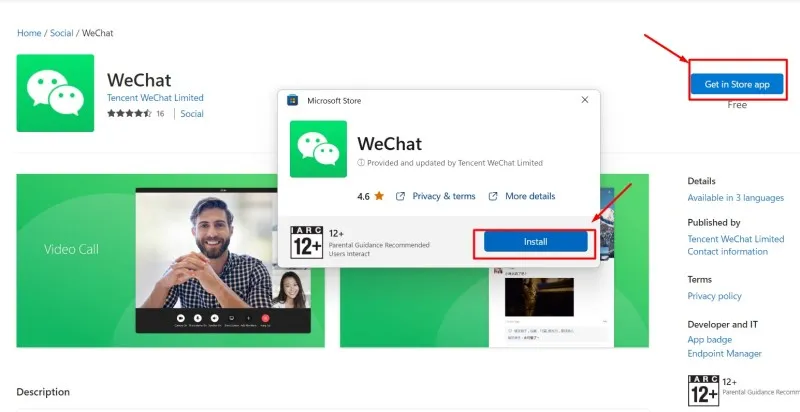The height and width of the screenshot is (412, 800).
Task: Open Tencent WeChat Limited link under Published by
Action: point(735,239)
